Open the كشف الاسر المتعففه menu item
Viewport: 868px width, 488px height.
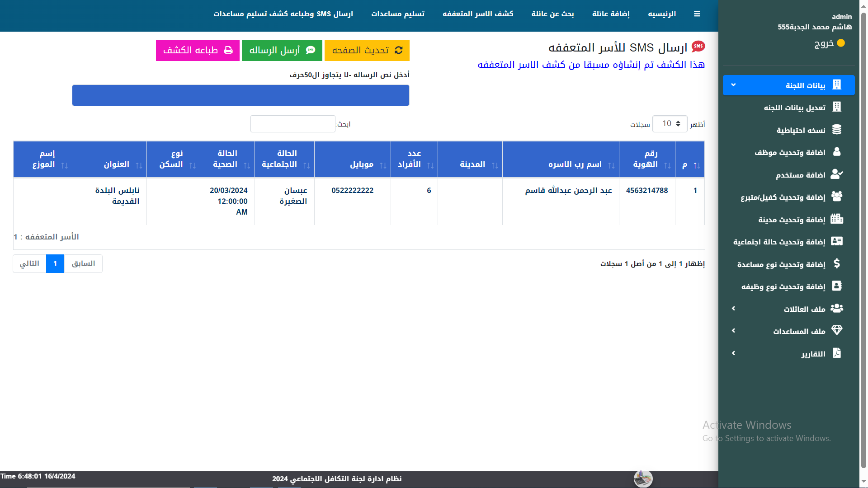point(478,14)
